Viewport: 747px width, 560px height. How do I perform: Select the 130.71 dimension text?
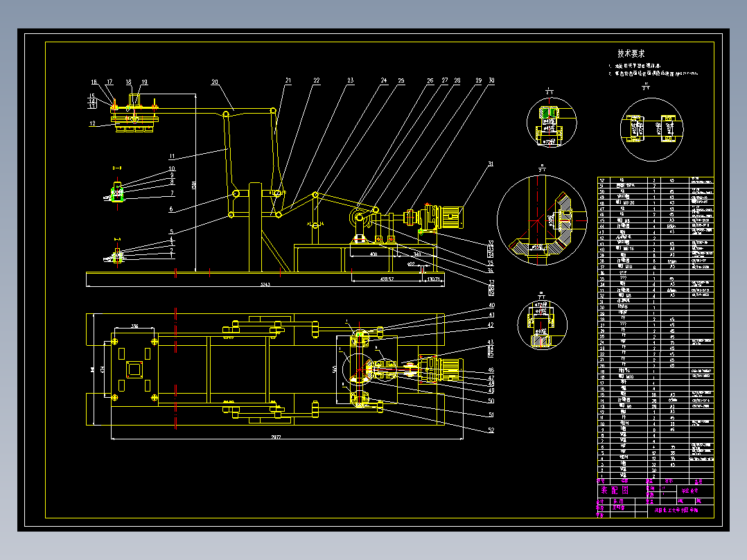coord(434,279)
